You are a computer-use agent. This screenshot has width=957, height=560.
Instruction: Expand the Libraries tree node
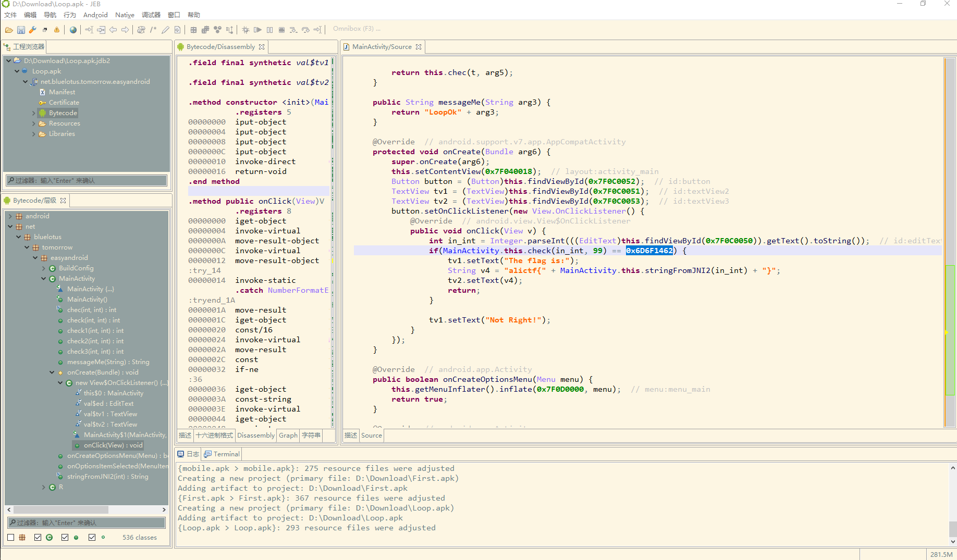tap(33, 133)
